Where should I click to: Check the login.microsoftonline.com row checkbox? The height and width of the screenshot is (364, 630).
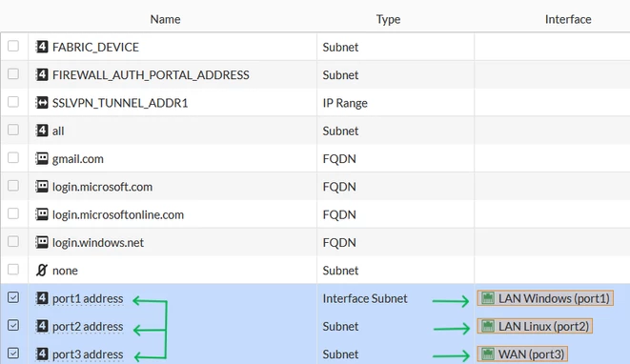click(x=13, y=213)
